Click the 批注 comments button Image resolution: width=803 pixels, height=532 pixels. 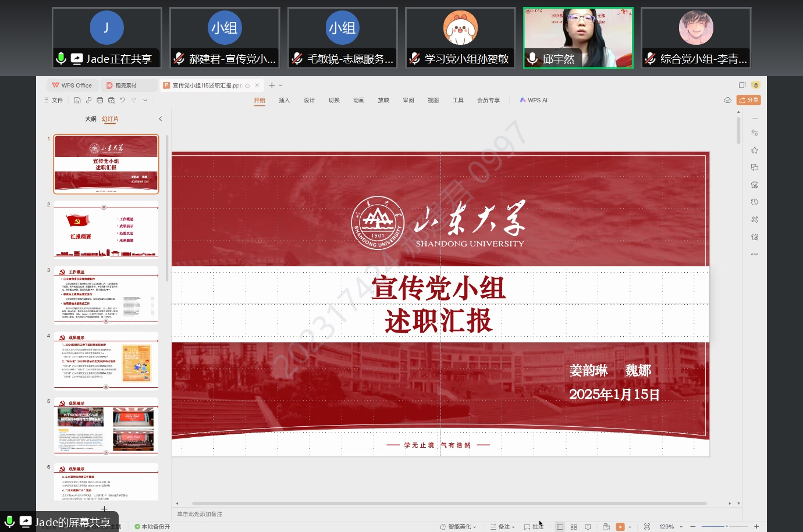(x=534, y=527)
